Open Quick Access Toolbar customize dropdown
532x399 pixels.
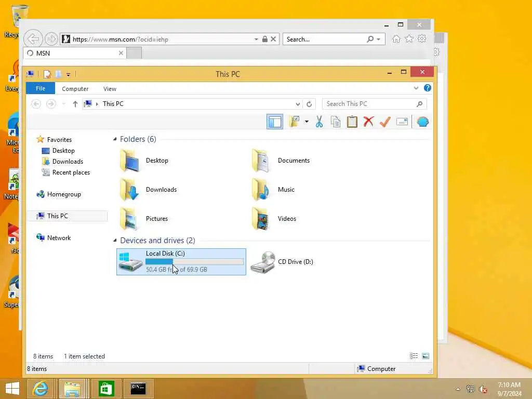coord(68,74)
